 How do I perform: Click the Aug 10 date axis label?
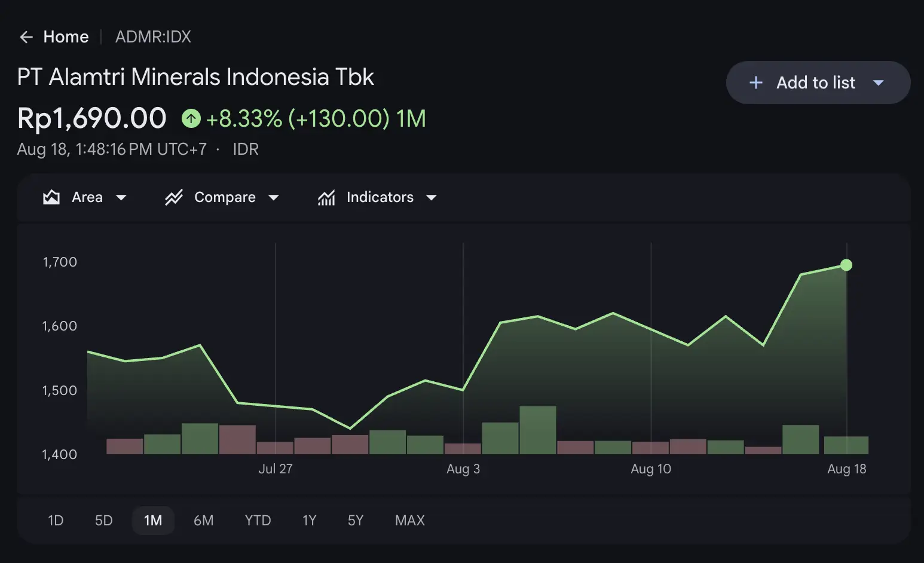coord(651,469)
